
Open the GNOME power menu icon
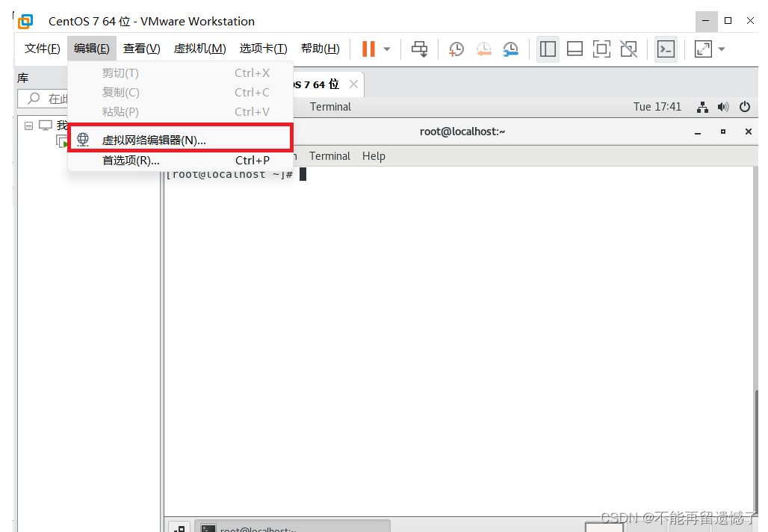click(745, 107)
